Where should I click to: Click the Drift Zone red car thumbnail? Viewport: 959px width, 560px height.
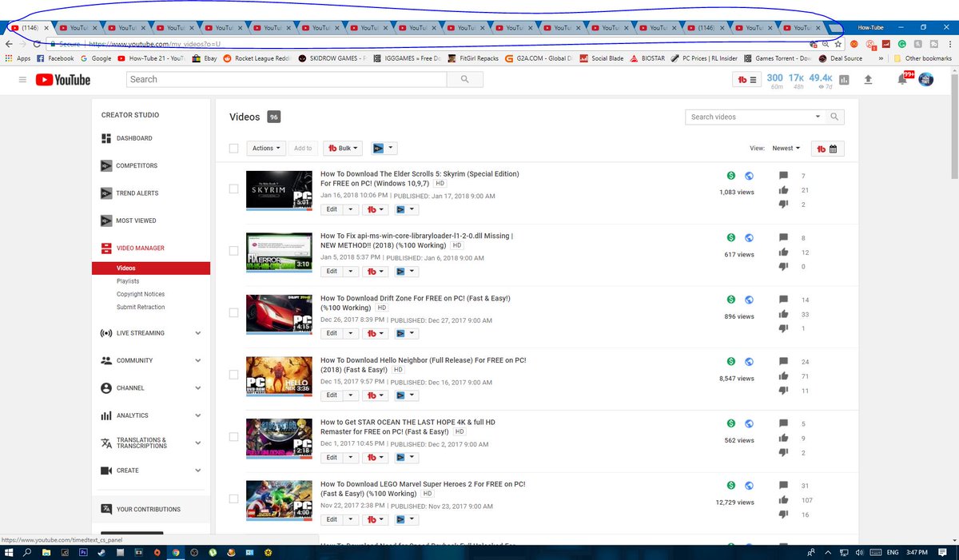pyautogui.click(x=279, y=313)
